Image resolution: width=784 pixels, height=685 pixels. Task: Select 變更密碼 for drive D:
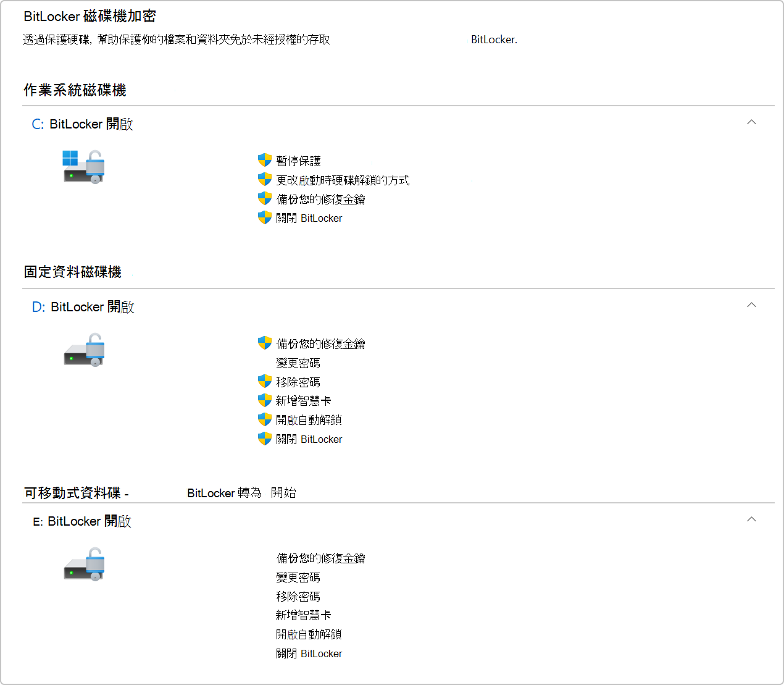[298, 363]
